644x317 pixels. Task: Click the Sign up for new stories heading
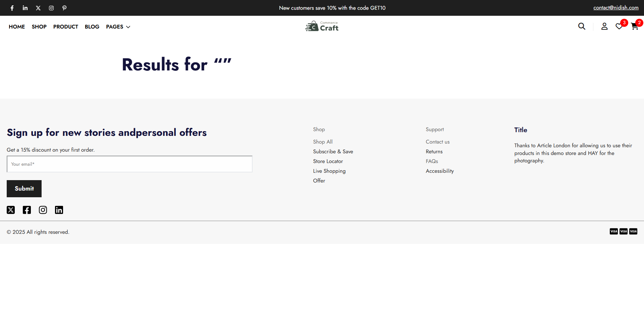(x=107, y=133)
